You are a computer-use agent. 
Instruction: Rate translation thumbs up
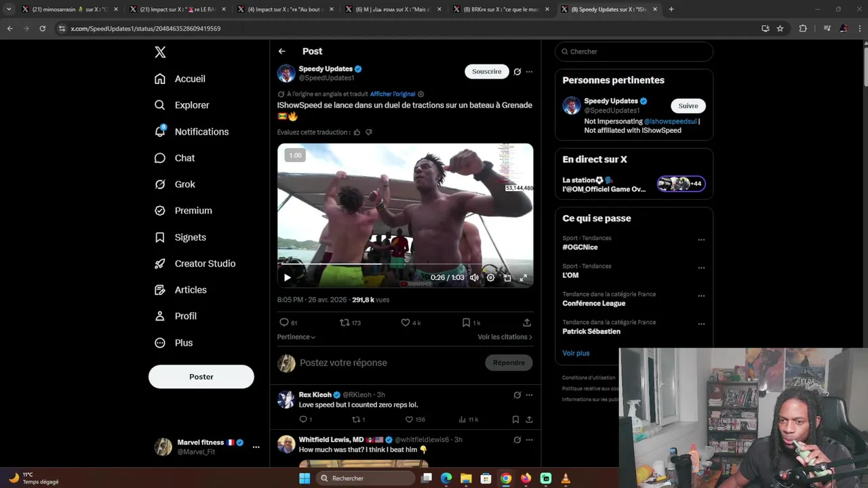click(x=357, y=132)
